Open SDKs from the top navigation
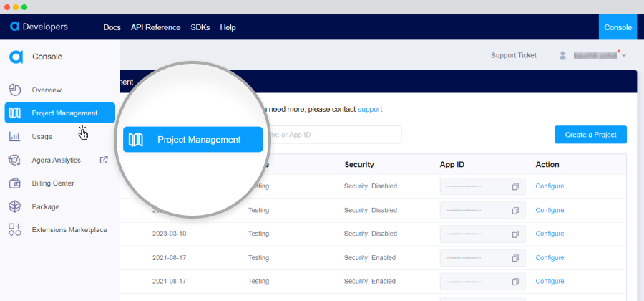Viewport: 644px width, 301px height. [200, 27]
